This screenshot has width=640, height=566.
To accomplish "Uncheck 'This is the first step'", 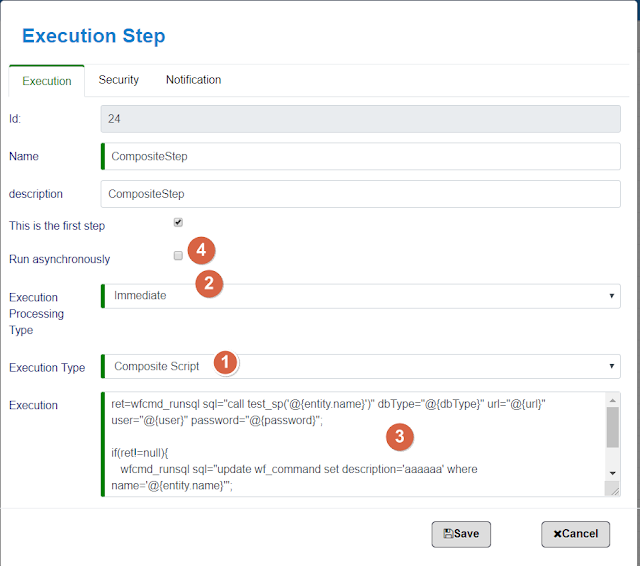I will pos(178,222).
